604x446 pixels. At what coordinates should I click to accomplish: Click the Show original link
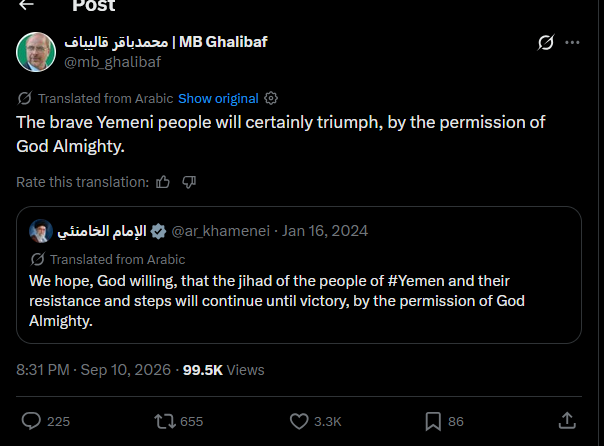coord(218,99)
